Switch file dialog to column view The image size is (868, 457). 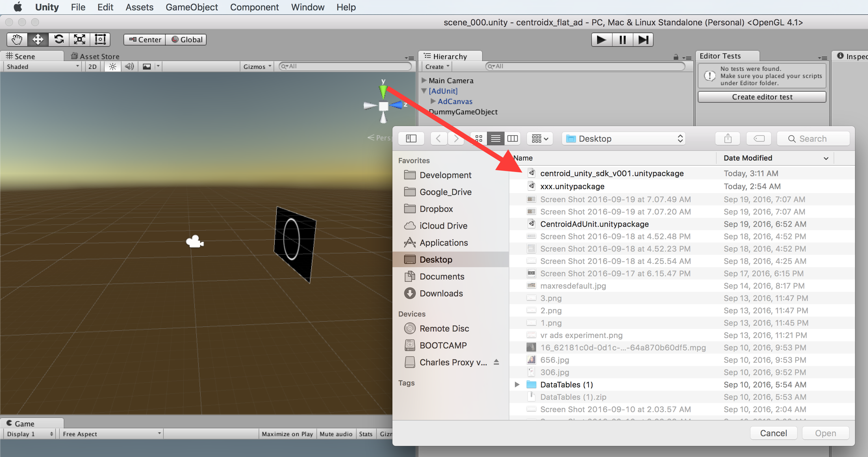[x=513, y=138]
